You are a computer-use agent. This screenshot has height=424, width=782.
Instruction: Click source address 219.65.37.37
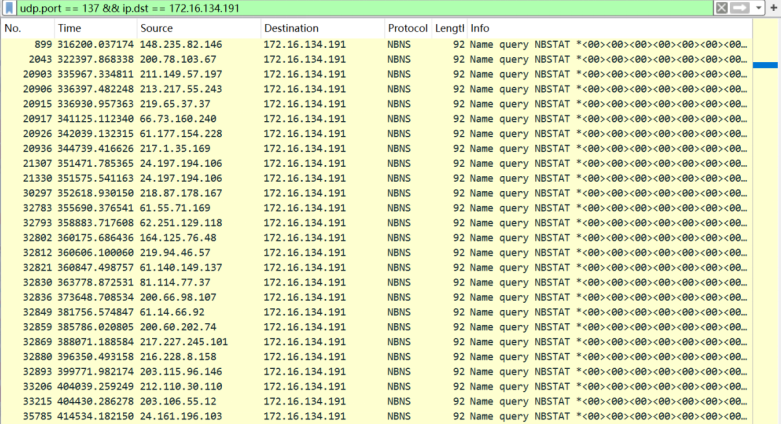(175, 104)
